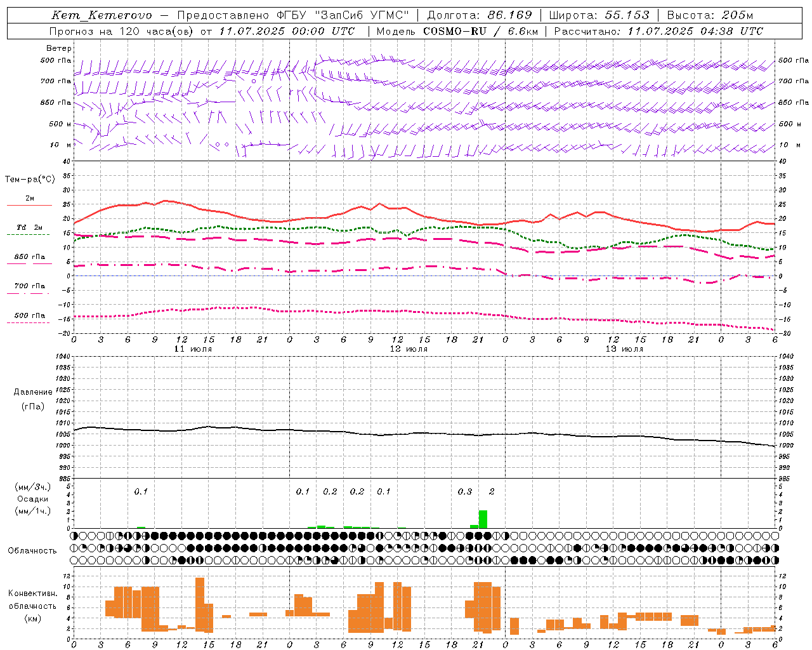Click the '(мм/1ч.)' precipitation unit label
This screenshot has height=650, width=812.
click(33, 511)
